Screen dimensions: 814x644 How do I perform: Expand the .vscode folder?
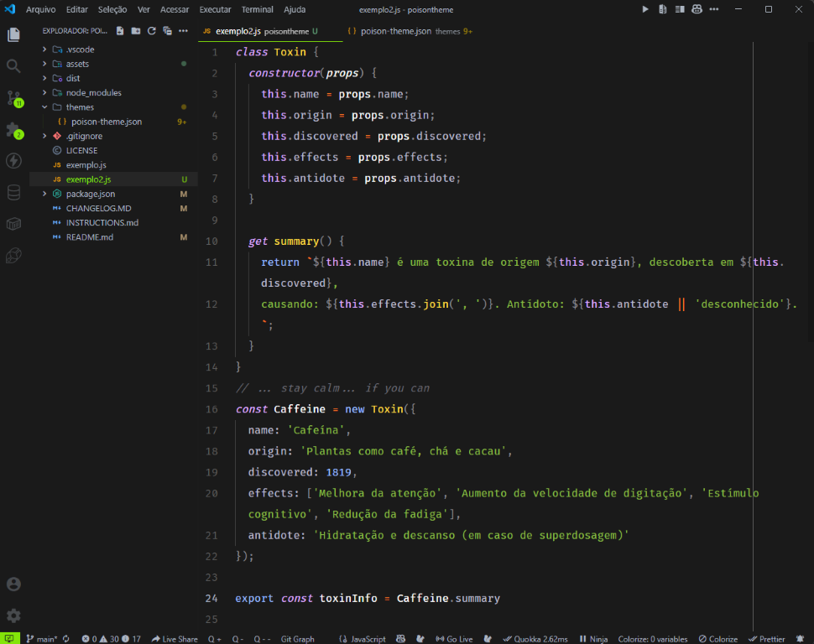[44, 49]
